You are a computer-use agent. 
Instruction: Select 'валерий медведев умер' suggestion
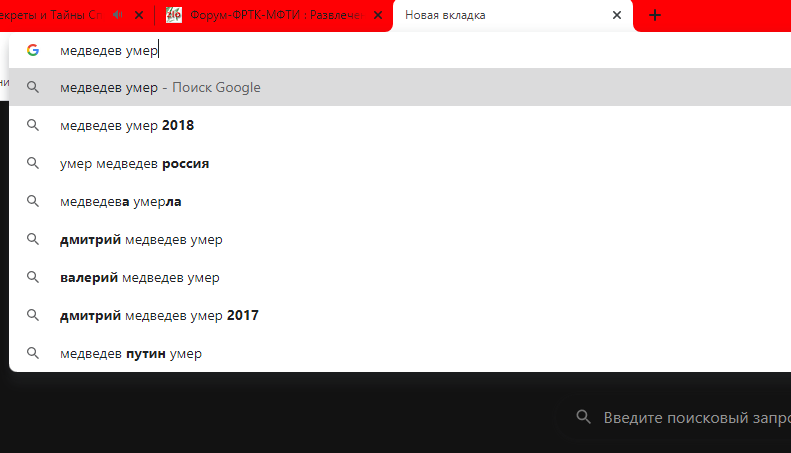click(x=140, y=277)
